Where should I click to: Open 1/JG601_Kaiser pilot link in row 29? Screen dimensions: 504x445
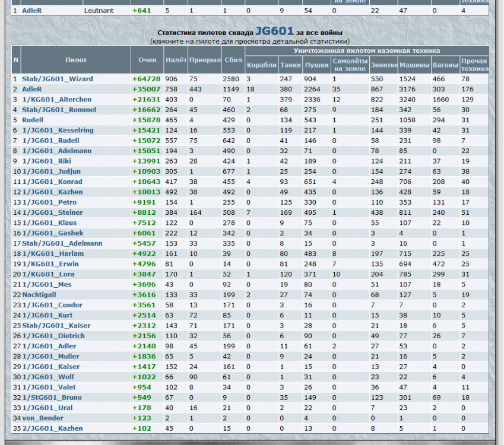pyautogui.click(x=51, y=367)
